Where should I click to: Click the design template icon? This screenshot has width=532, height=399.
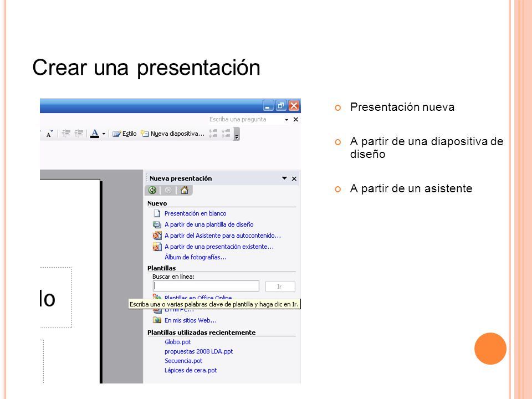pyautogui.click(x=157, y=224)
